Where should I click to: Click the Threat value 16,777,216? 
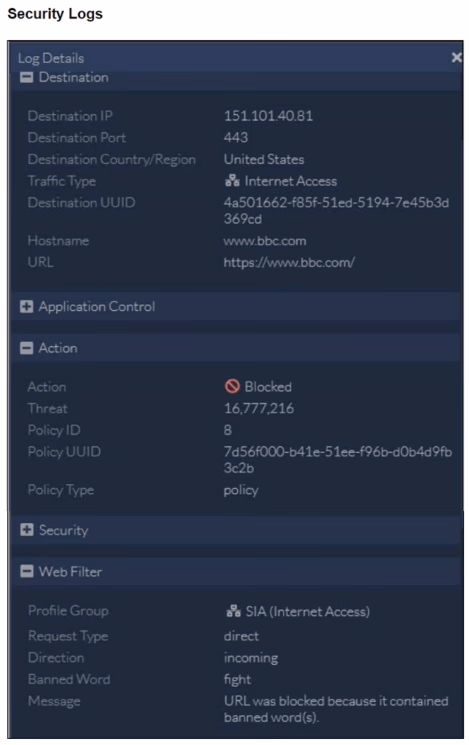(x=258, y=409)
